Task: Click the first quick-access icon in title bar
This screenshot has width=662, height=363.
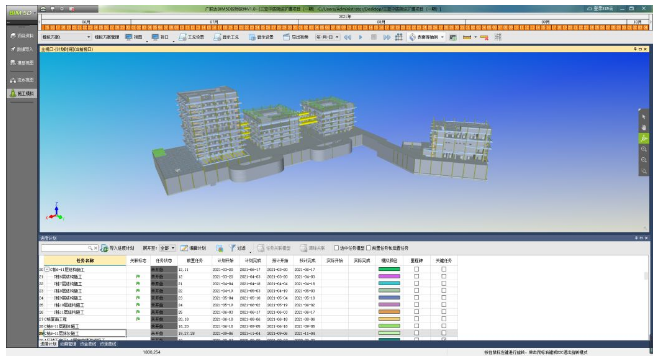Action: 43,8
